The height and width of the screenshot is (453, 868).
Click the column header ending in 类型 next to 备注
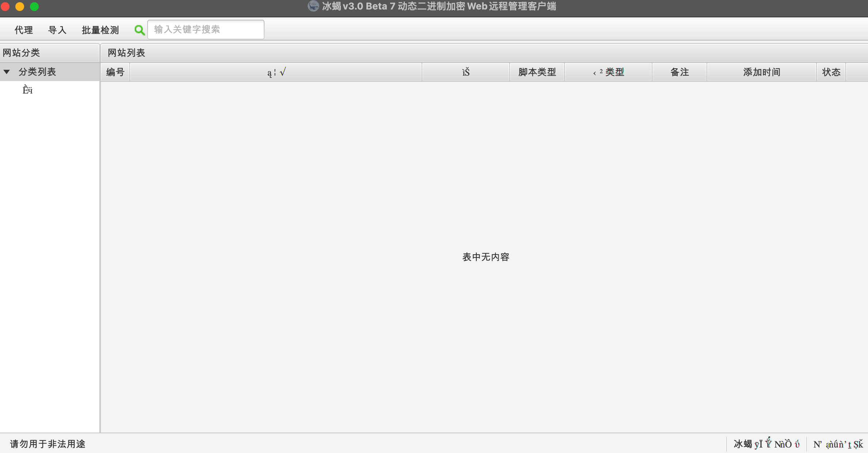(608, 72)
